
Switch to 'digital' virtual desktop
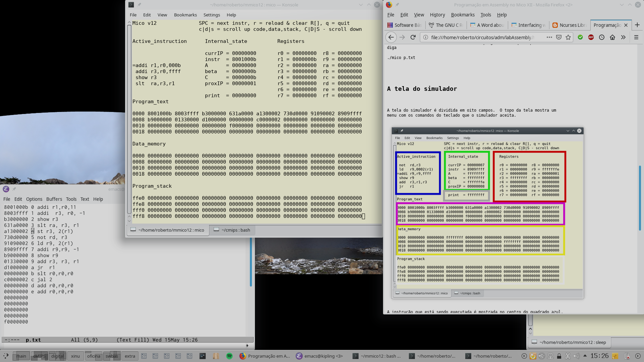coord(57,356)
